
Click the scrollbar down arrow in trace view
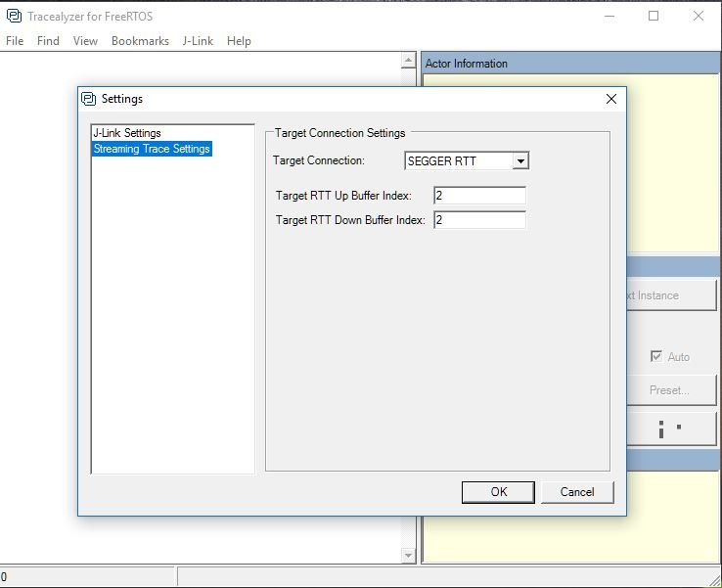click(x=409, y=556)
